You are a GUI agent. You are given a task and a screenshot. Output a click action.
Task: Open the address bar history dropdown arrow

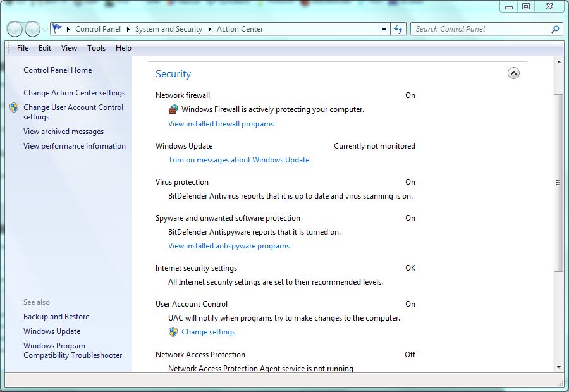pyautogui.click(x=384, y=29)
